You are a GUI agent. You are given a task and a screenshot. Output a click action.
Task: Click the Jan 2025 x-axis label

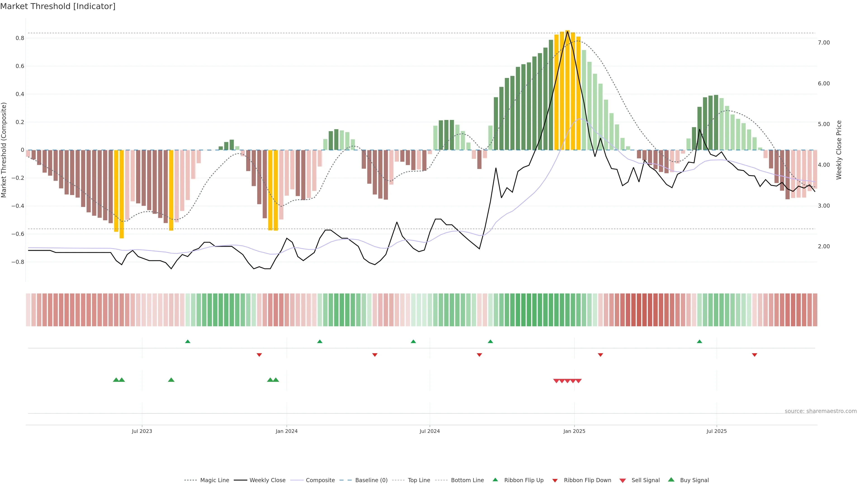click(574, 431)
